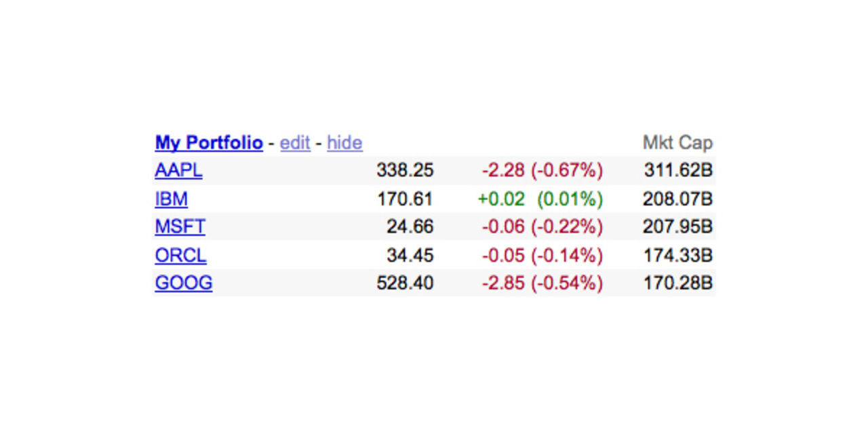This screenshot has height=434, width=868.
Task: Open the My Portfolio link
Action: [x=208, y=143]
